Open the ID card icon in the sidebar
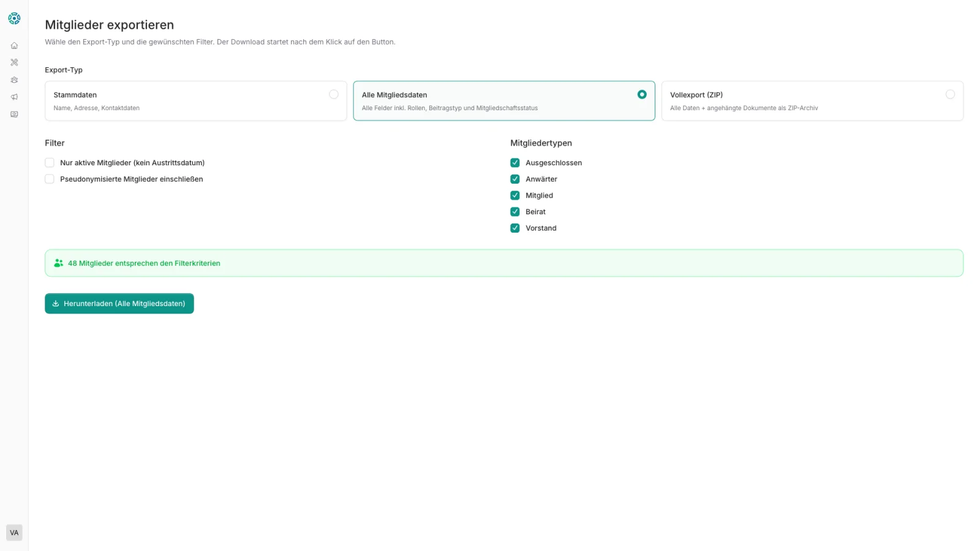 (14, 114)
